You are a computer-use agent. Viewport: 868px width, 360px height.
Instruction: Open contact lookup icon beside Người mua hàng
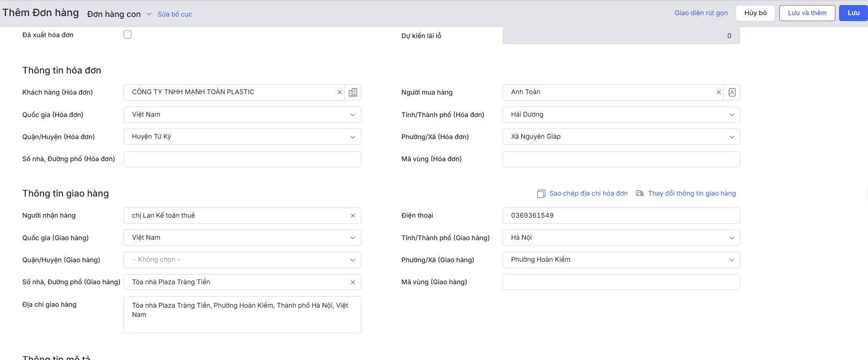pyautogui.click(x=732, y=93)
